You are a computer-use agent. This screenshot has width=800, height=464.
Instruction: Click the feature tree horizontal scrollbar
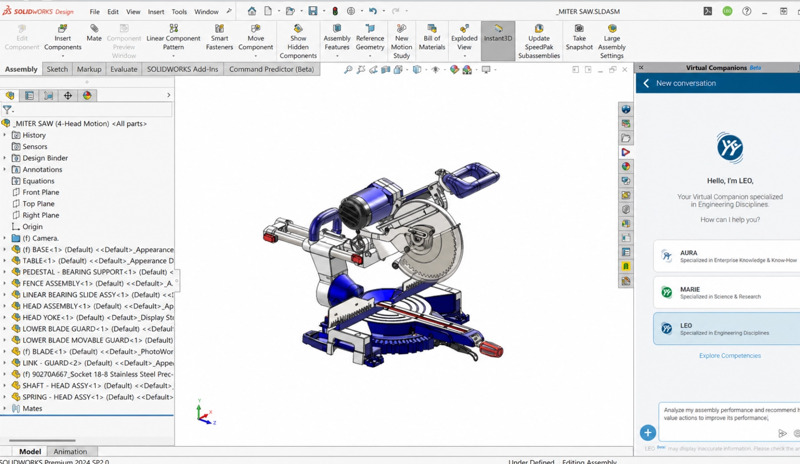(x=42, y=440)
